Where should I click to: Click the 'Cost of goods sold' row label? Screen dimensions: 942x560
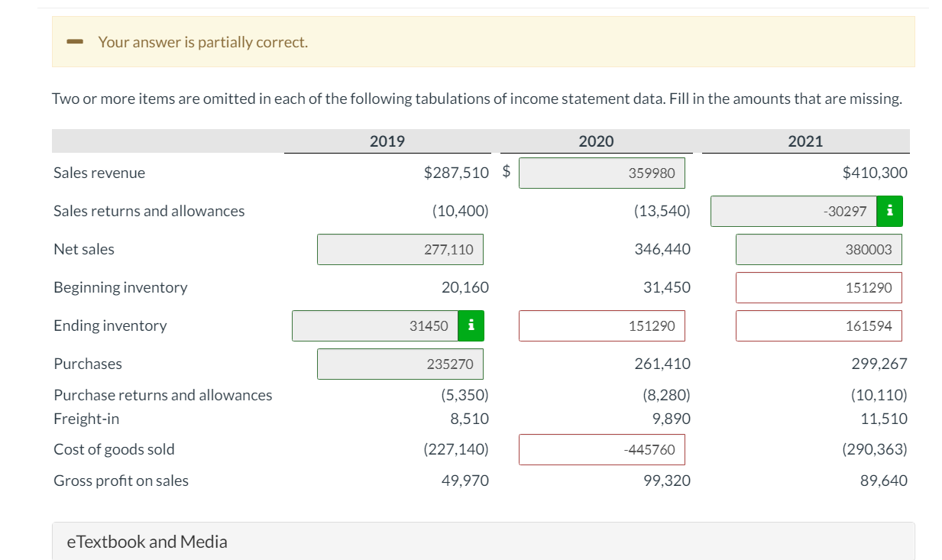tap(114, 449)
